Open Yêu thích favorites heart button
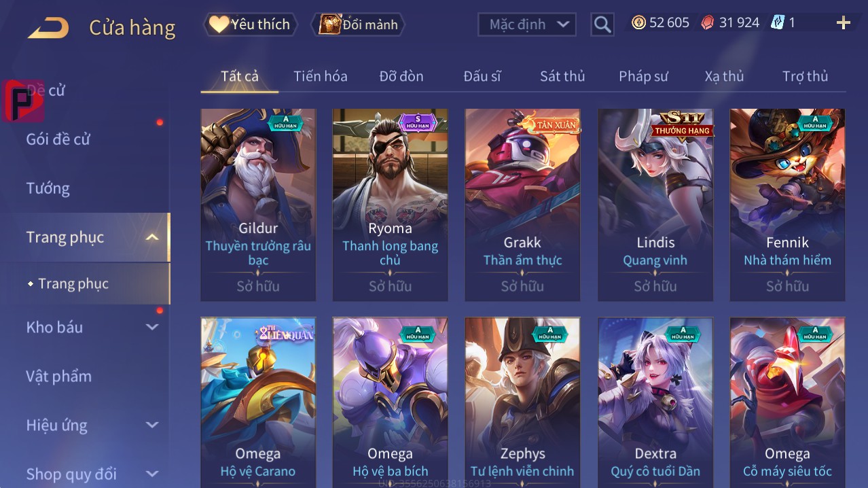The width and height of the screenshot is (868, 488). coord(251,24)
